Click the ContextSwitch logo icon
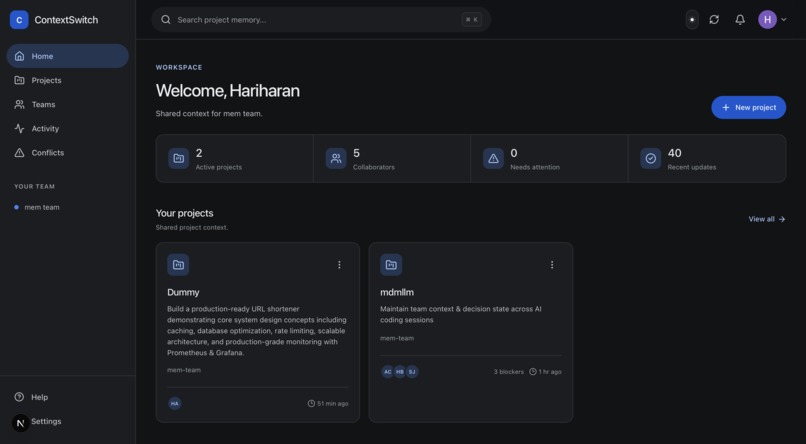This screenshot has width=806, height=444. coord(19,20)
